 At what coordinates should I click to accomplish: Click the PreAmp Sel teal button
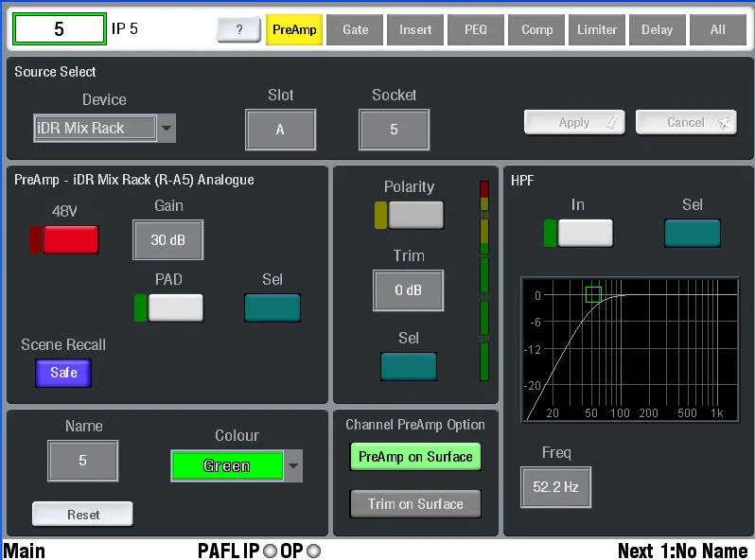pos(272,307)
